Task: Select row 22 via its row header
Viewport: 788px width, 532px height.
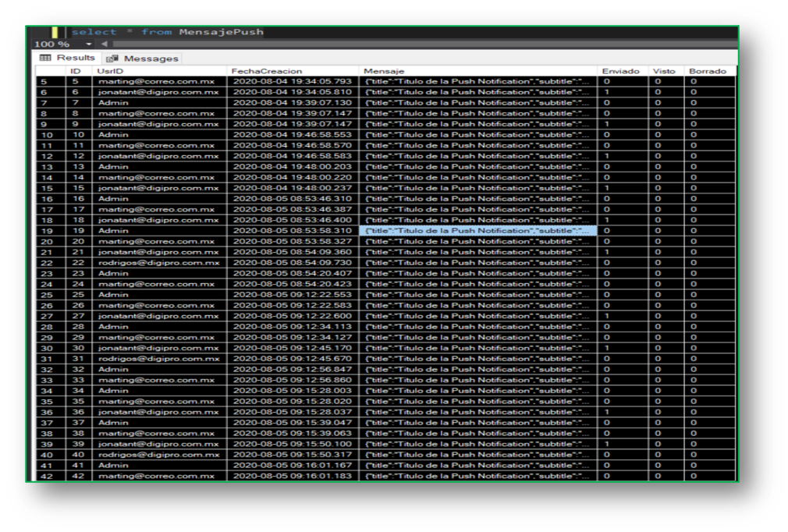Action: tap(49, 263)
